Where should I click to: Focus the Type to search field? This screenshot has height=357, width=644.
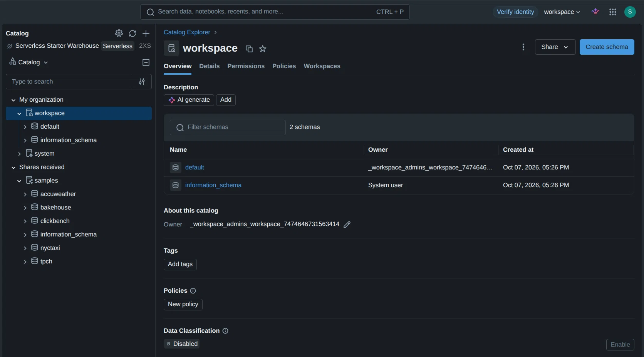click(x=69, y=82)
